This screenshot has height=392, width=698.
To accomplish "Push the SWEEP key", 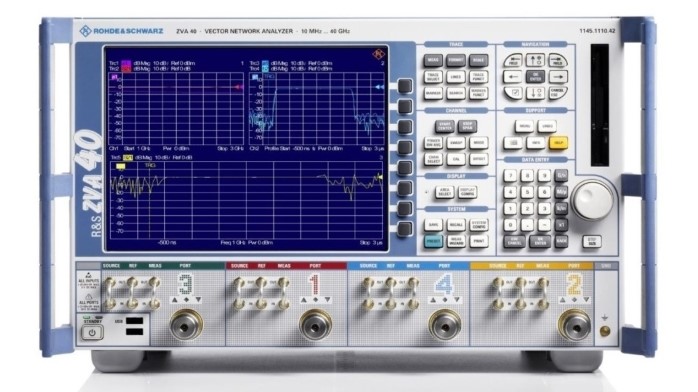I will (x=455, y=143).
